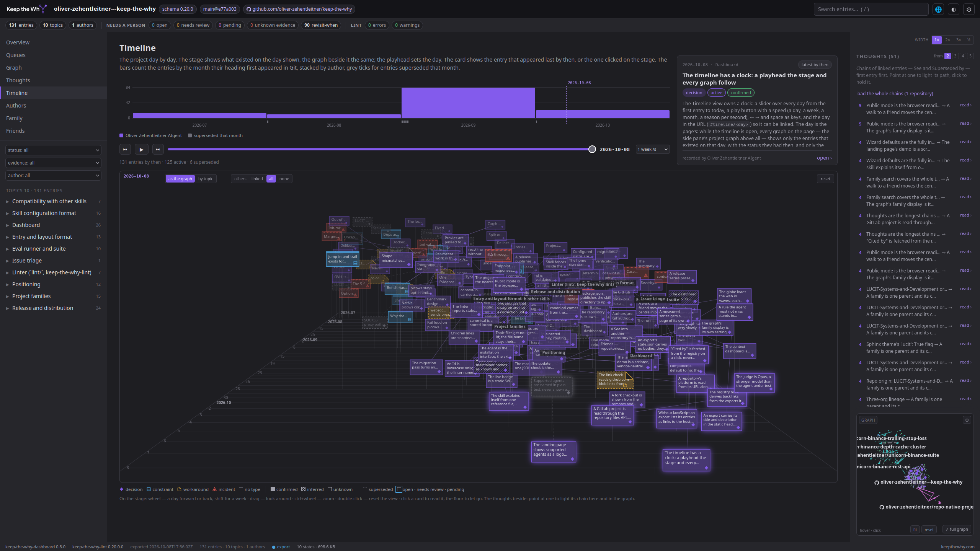Click the '90 revisit-when' counter pill
This screenshot has width=980, height=551.
point(321,25)
